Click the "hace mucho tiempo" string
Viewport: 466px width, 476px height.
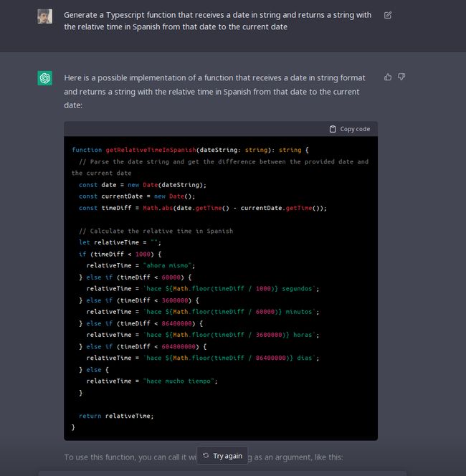click(180, 381)
